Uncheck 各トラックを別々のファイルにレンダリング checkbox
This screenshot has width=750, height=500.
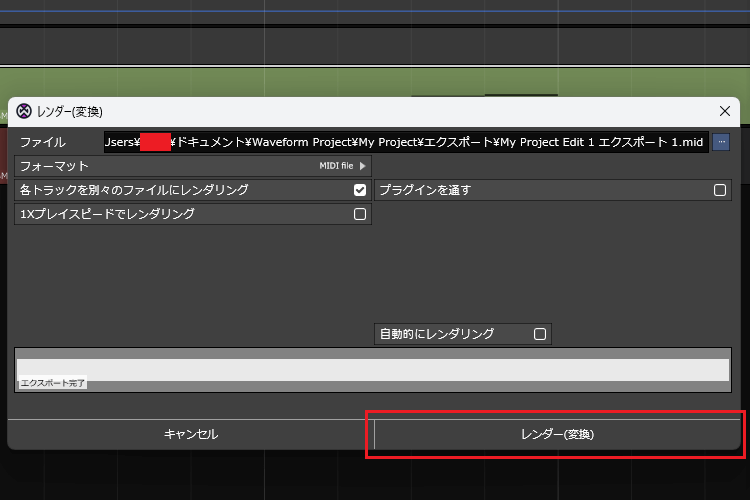[360, 190]
